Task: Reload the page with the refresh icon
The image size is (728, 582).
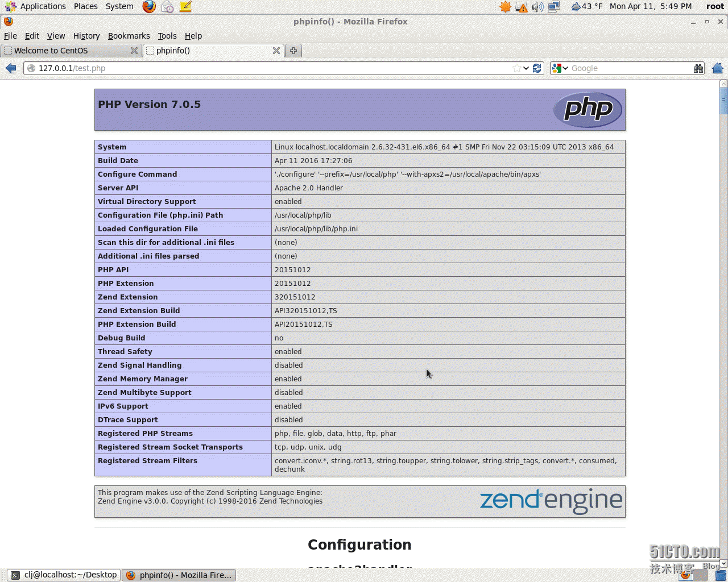Action: pyautogui.click(x=537, y=68)
